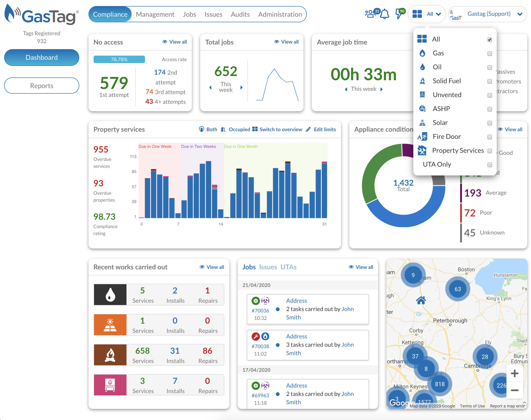The image size is (531, 420).
Task: Open the Audits tab
Action: point(240,14)
